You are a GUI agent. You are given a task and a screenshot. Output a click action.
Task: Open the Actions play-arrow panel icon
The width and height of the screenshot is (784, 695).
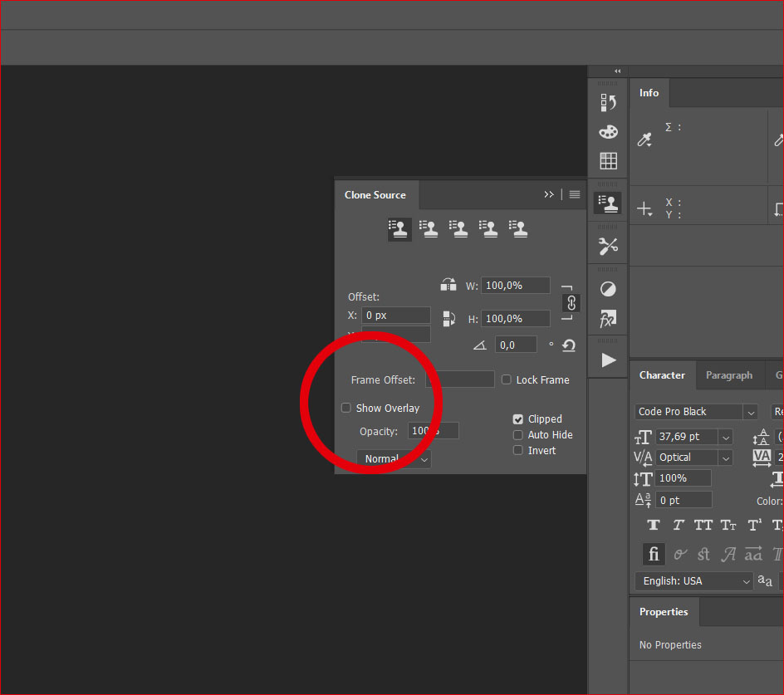point(608,360)
